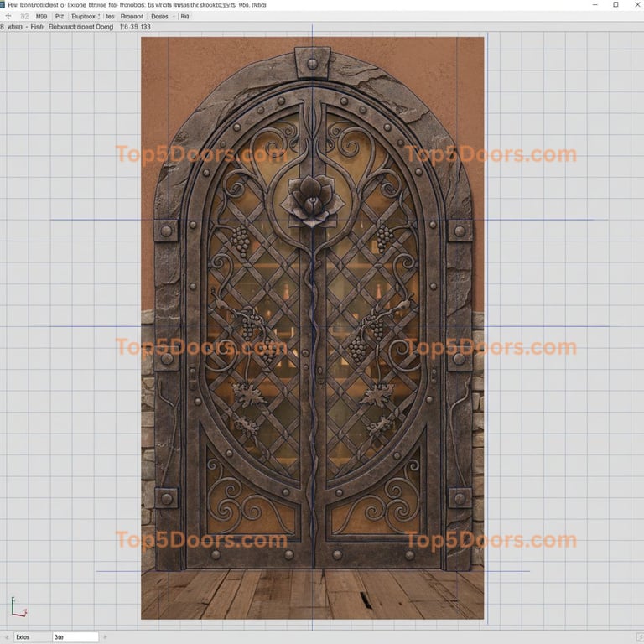The width and height of the screenshot is (644, 644).
Task: Select the 'Extos' tab at bottom
Action: coord(33,637)
